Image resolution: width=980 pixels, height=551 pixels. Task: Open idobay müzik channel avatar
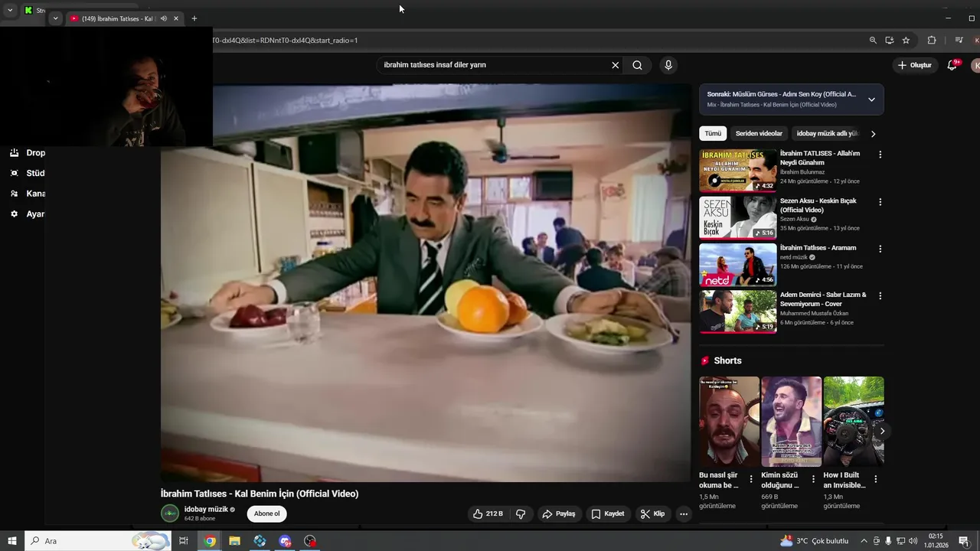coord(170,514)
